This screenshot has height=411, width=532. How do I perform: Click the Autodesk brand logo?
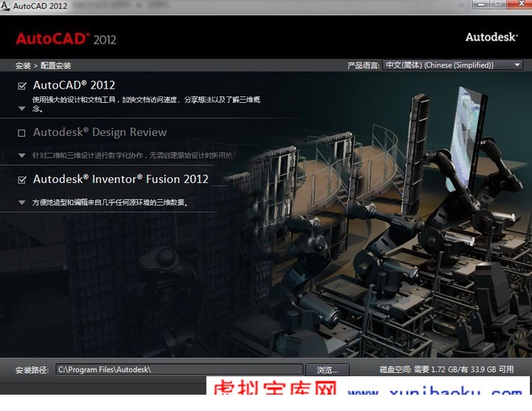pos(492,37)
